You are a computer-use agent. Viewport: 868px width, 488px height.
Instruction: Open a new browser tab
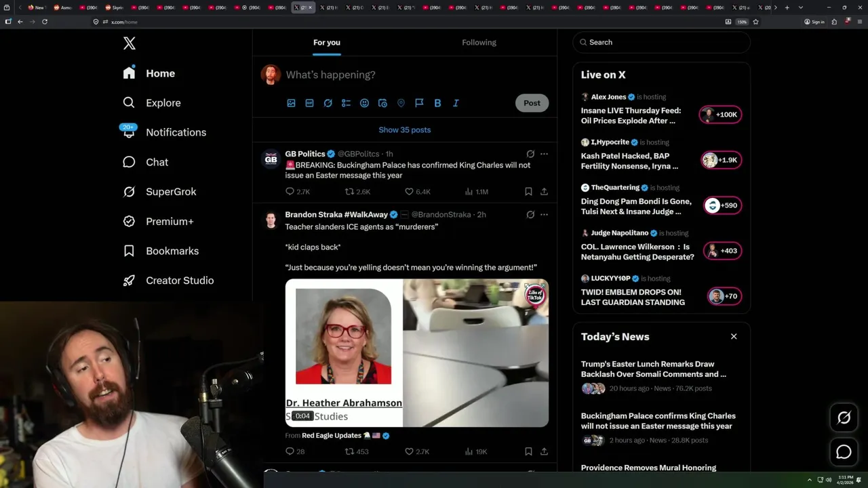coord(787,7)
